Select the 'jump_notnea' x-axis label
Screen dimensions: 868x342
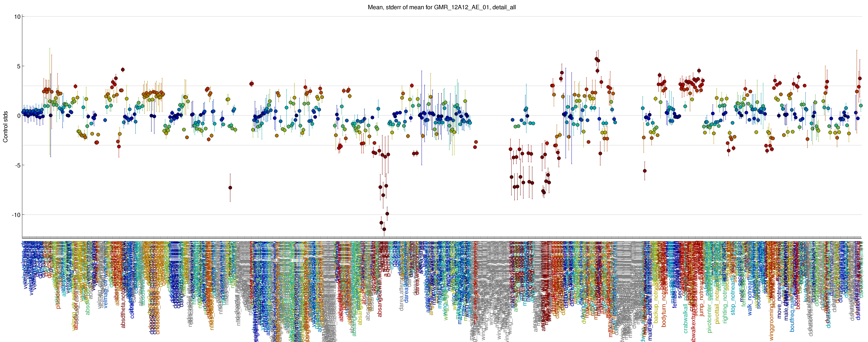tap(702, 300)
